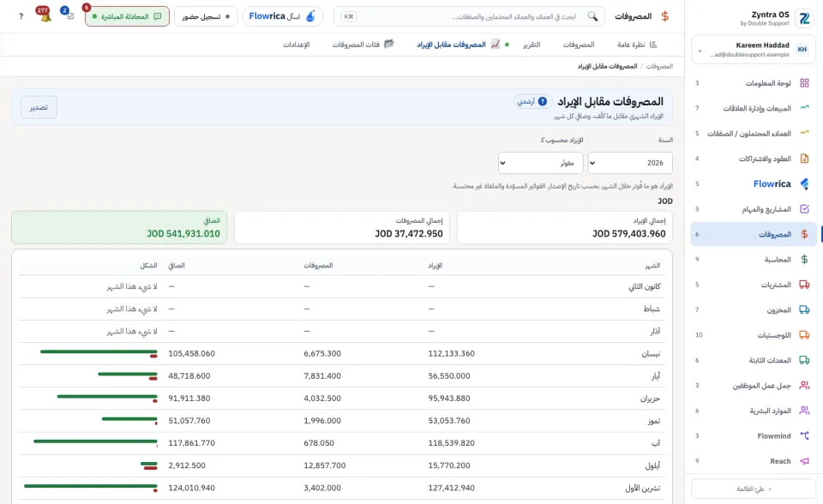823x504 pixels.
Task: Click the search magnifier icon
Action: [x=592, y=16]
